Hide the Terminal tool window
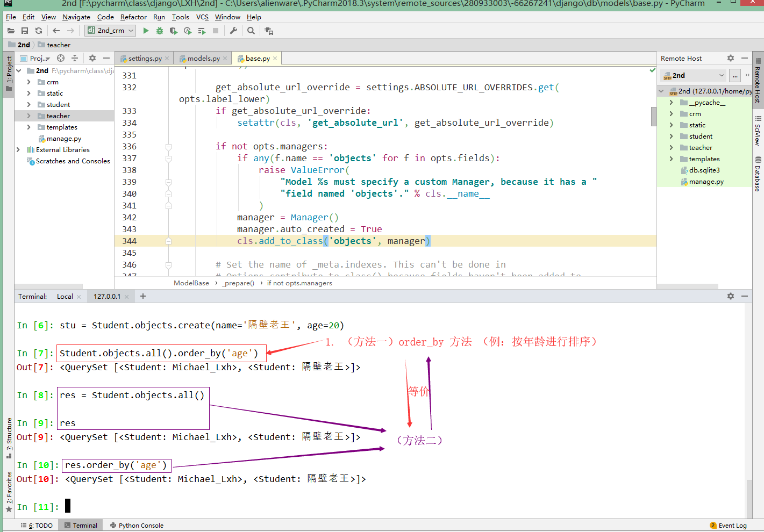Image resolution: width=764 pixels, height=532 pixels. 745,296
